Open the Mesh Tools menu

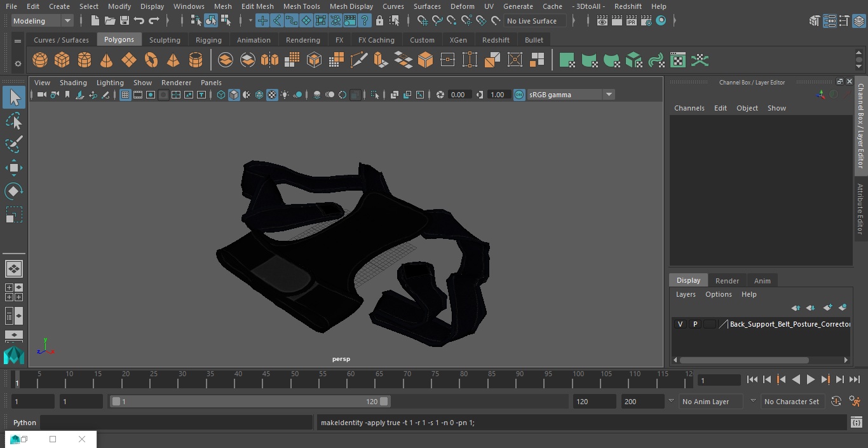pos(301,6)
